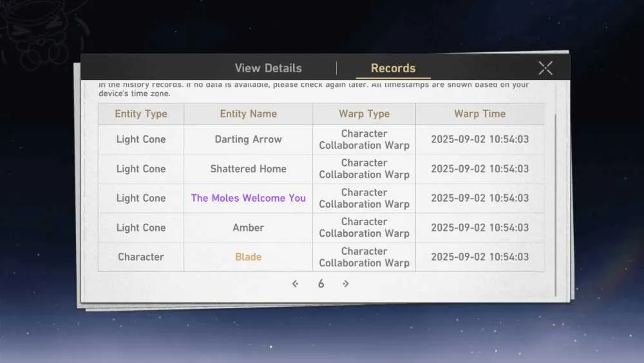Click the Entity Type column header
The height and width of the screenshot is (363, 644).
(141, 114)
